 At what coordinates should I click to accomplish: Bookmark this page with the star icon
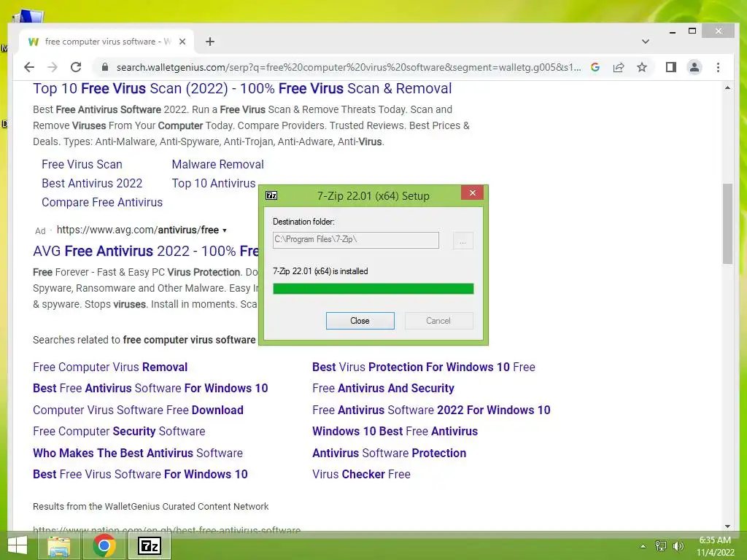click(642, 67)
